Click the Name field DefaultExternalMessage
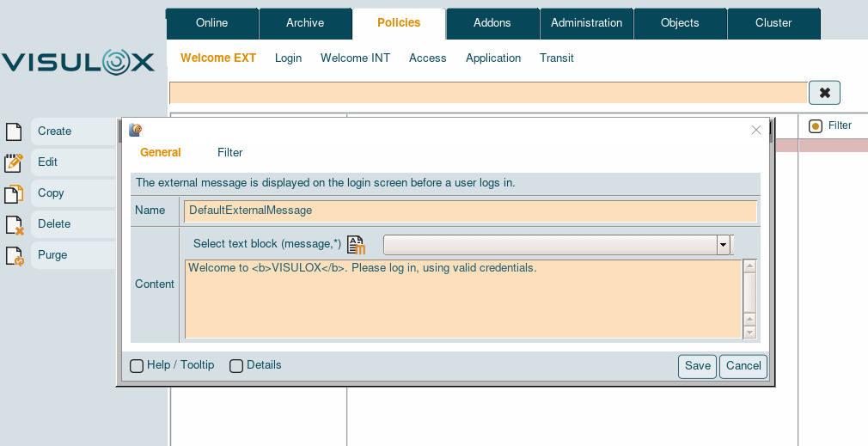This screenshot has height=446, width=868. pyautogui.click(x=469, y=211)
